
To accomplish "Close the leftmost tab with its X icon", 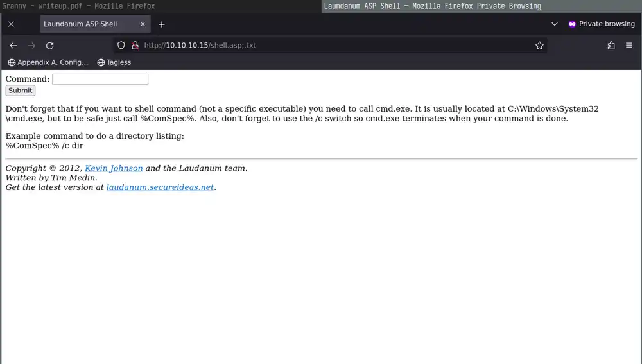I will tap(11, 24).
